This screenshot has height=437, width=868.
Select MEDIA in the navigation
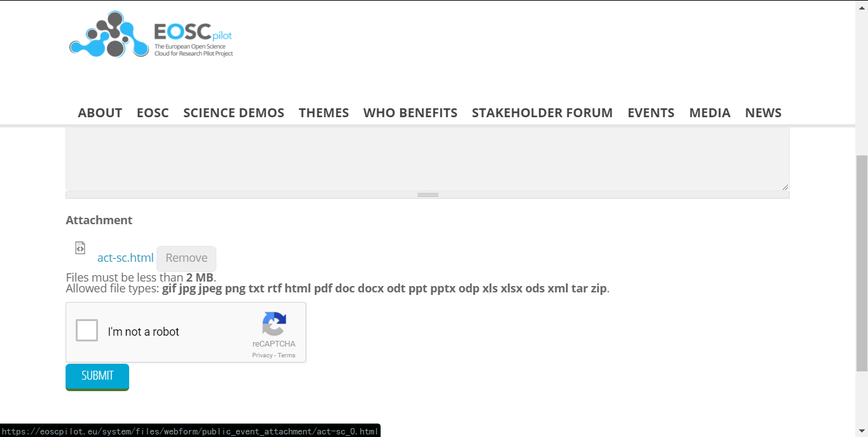pos(710,113)
